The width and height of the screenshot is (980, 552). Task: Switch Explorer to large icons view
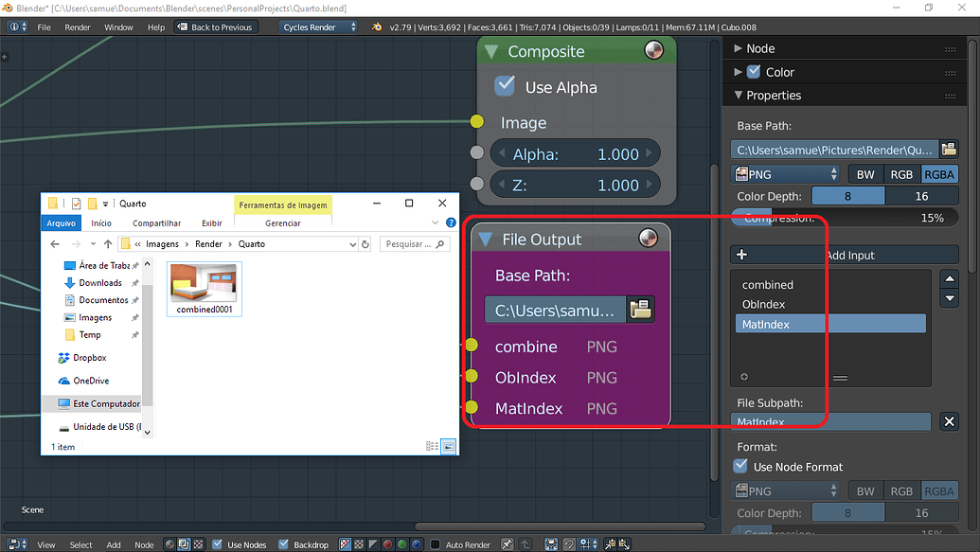coord(449,446)
